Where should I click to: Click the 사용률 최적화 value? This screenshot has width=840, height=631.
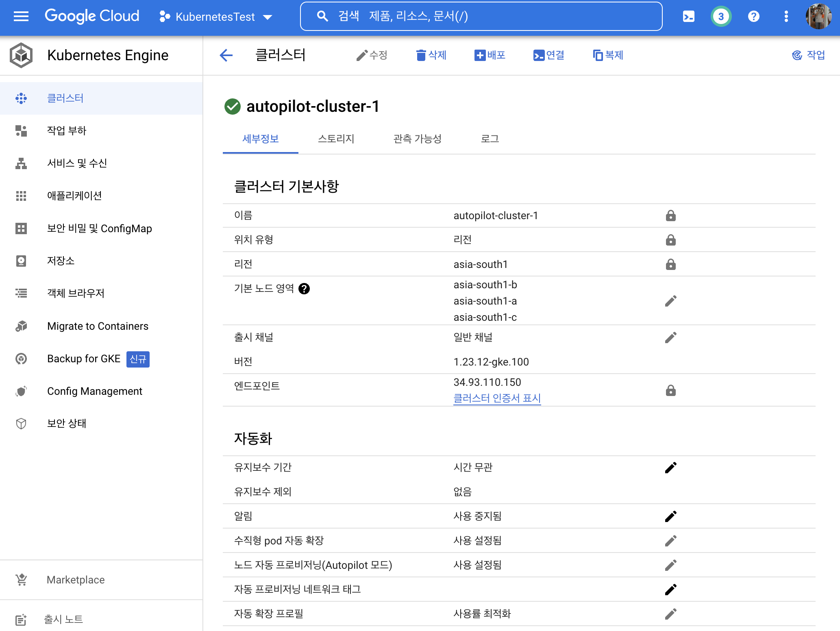482,614
